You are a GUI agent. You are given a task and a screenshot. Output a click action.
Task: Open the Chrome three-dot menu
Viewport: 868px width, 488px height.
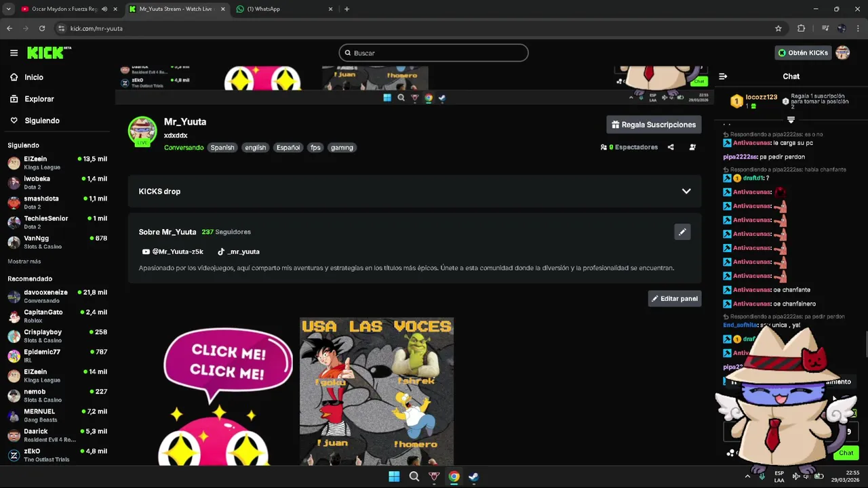pyautogui.click(x=858, y=28)
